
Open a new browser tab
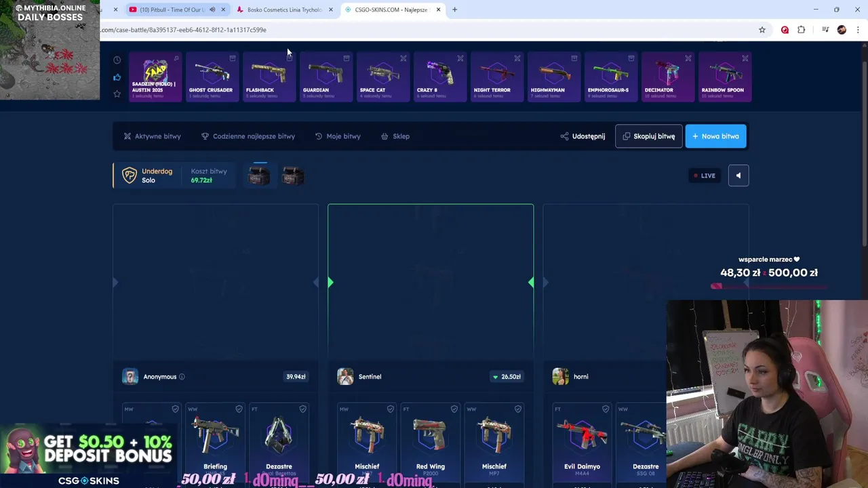click(x=454, y=9)
